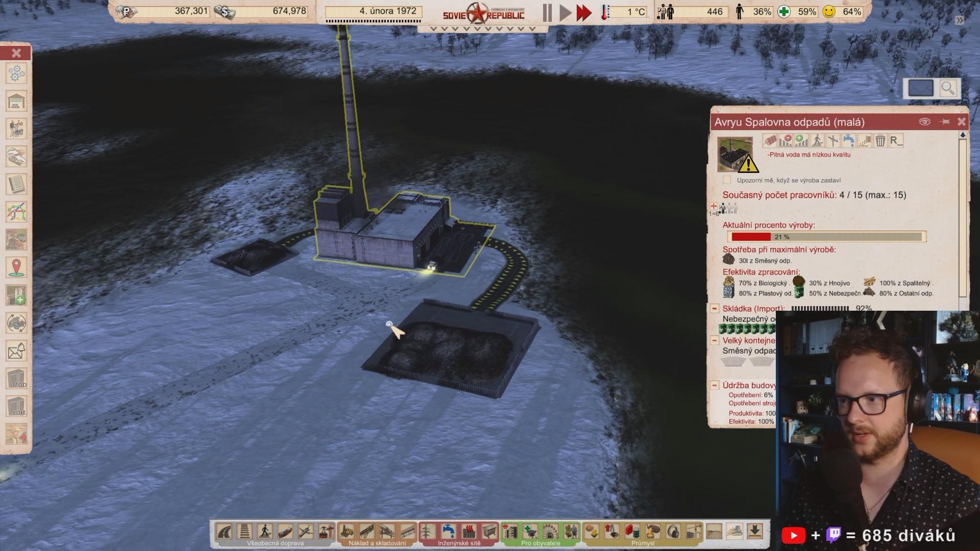The width and height of the screenshot is (980, 551).
Task: Open the warehouse storage overview icon
Action: coord(16,101)
